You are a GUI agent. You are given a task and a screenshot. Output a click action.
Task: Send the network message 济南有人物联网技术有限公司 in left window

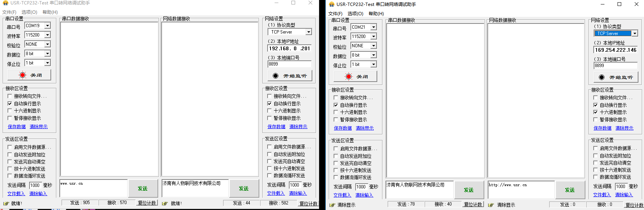click(x=244, y=188)
